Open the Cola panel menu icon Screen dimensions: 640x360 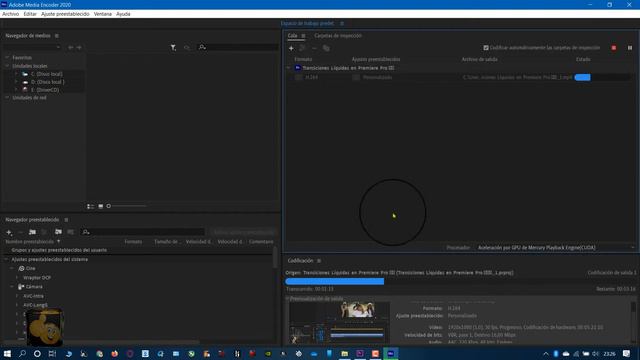click(x=303, y=36)
